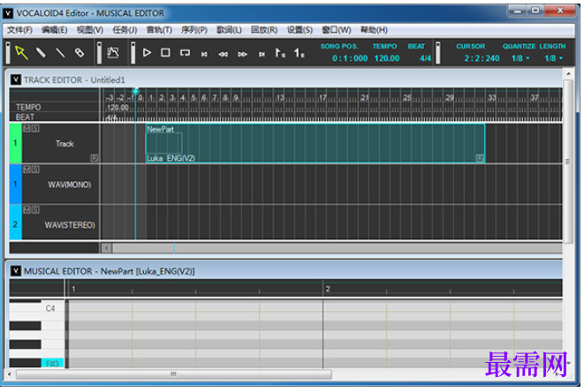Open the 视图(V) menu

[x=90, y=30]
